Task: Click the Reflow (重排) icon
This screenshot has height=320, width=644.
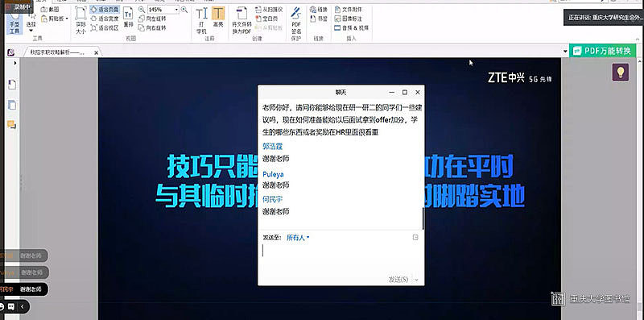Action: (x=129, y=17)
